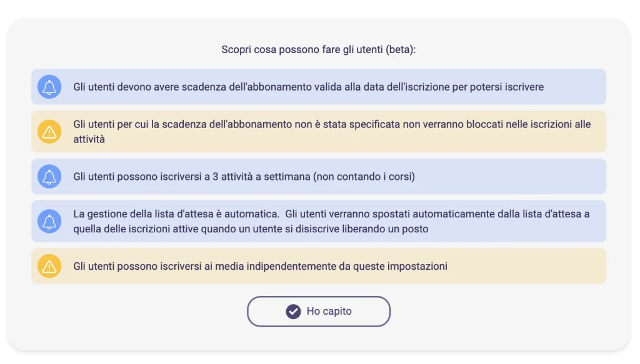Select the notice about iscriversi ai media
Screen dimensions: 640x364
click(260, 267)
